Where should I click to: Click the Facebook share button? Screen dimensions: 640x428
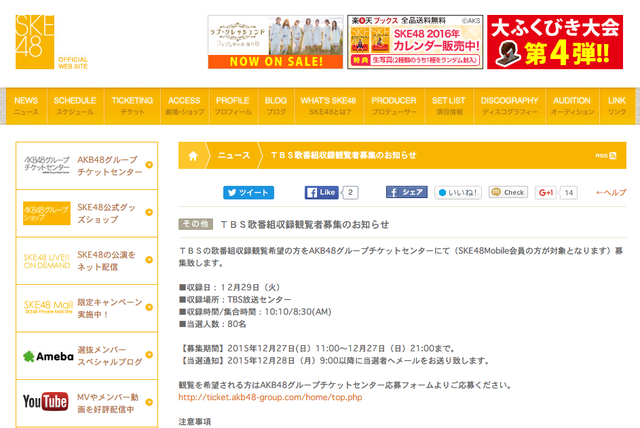click(407, 192)
